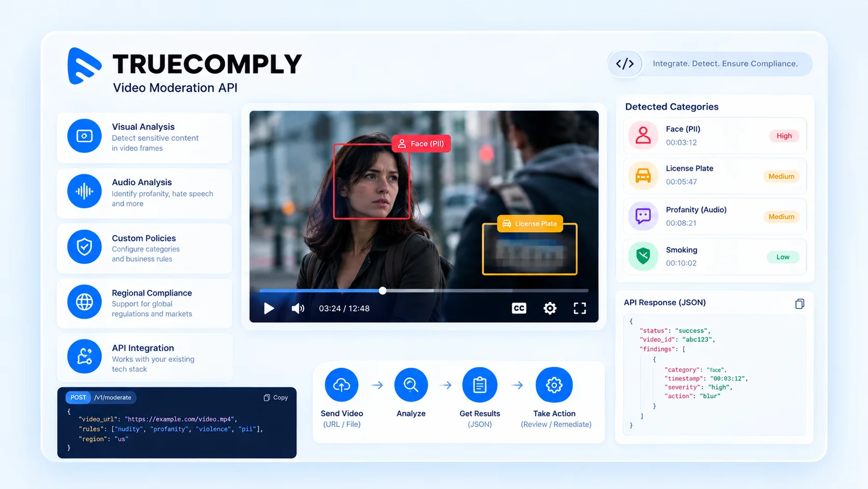This screenshot has height=489, width=868.
Task: Click the "video_url" line in request code
Action: coord(158,419)
